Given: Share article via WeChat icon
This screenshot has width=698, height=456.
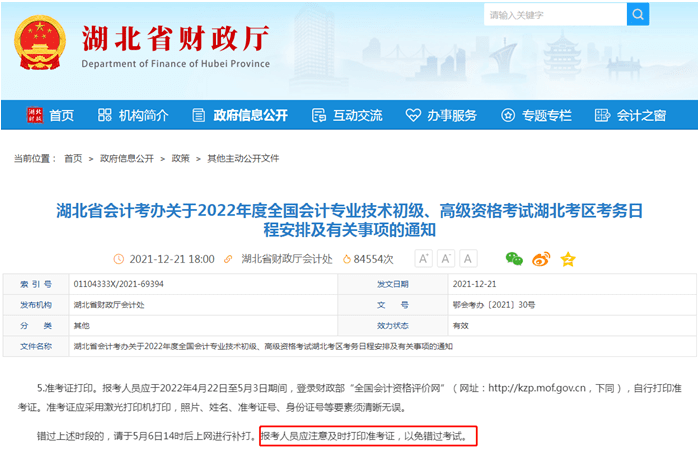Looking at the screenshot, I should pyautogui.click(x=514, y=259).
